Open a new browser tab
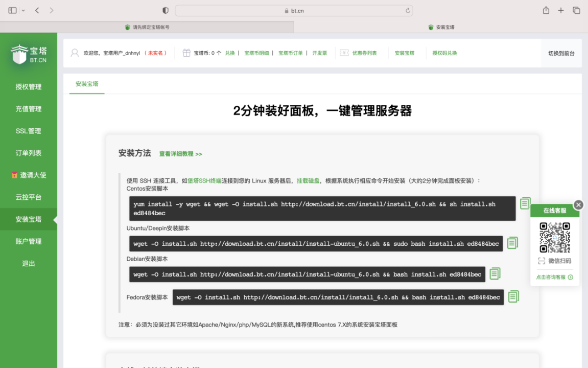This screenshot has width=588, height=368. coord(560,11)
